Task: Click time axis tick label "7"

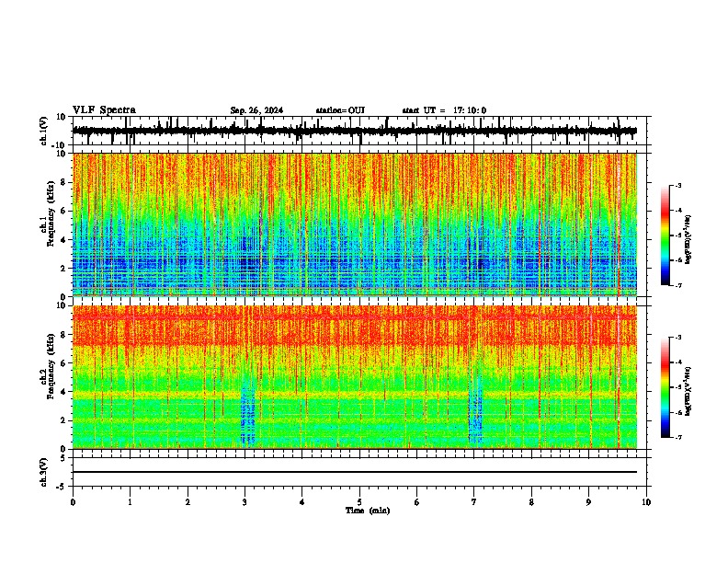Action: pyautogui.click(x=474, y=502)
